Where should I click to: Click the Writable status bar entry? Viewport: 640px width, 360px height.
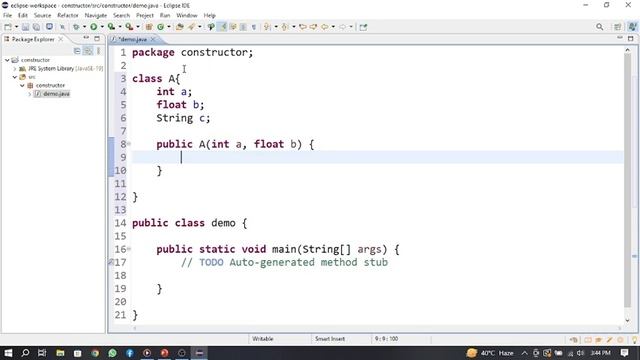(x=263, y=339)
